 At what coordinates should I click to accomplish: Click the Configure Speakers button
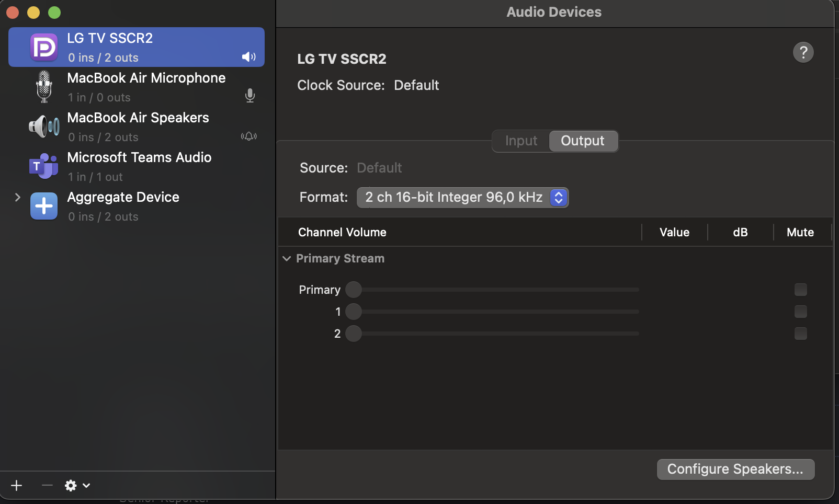click(x=735, y=469)
